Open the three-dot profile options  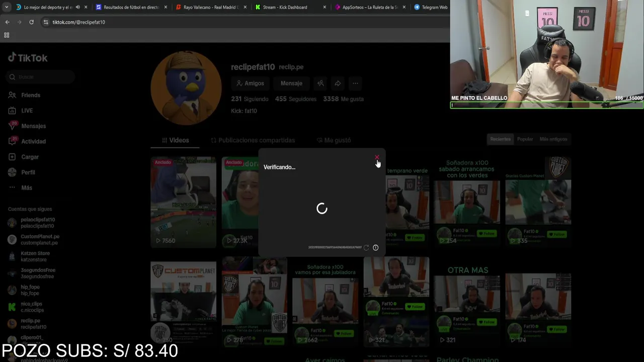coord(355,83)
